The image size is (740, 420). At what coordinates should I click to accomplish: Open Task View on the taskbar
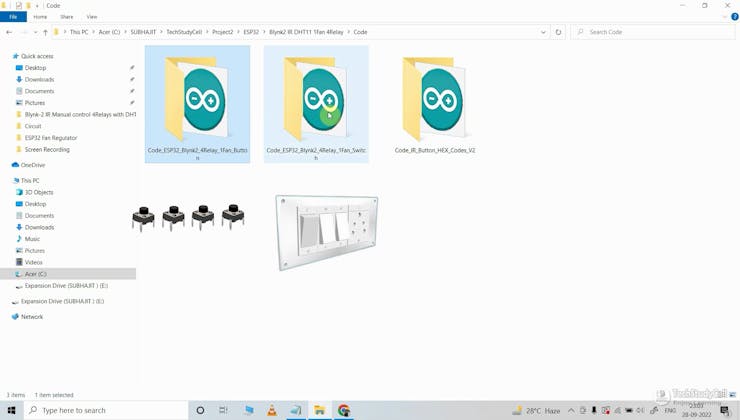tap(223, 410)
